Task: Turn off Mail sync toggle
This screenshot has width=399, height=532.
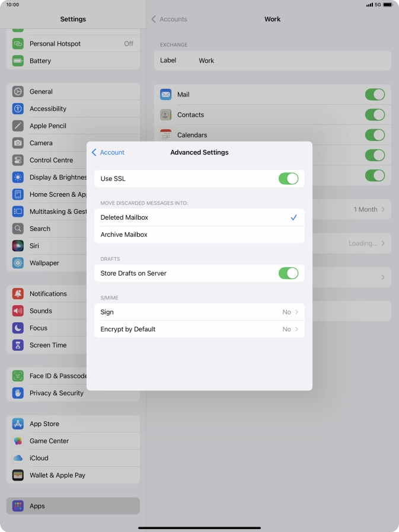Action: [375, 95]
